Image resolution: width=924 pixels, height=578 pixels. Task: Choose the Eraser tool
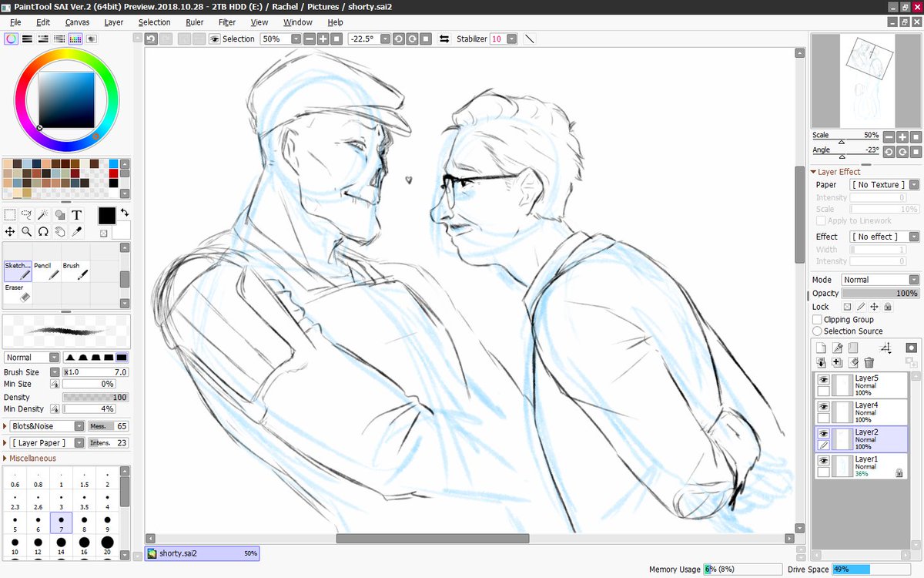tap(17, 292)
